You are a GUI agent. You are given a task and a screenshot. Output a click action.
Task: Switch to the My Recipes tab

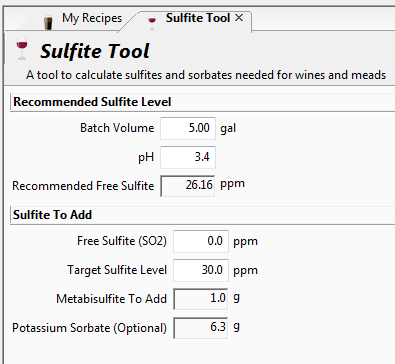92,18
